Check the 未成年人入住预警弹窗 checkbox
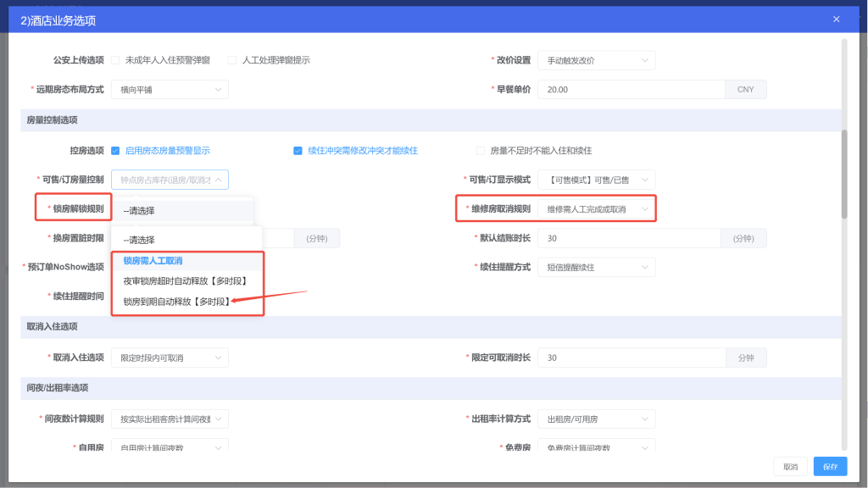The image size is (868, 488). click(x=114, y=60)
